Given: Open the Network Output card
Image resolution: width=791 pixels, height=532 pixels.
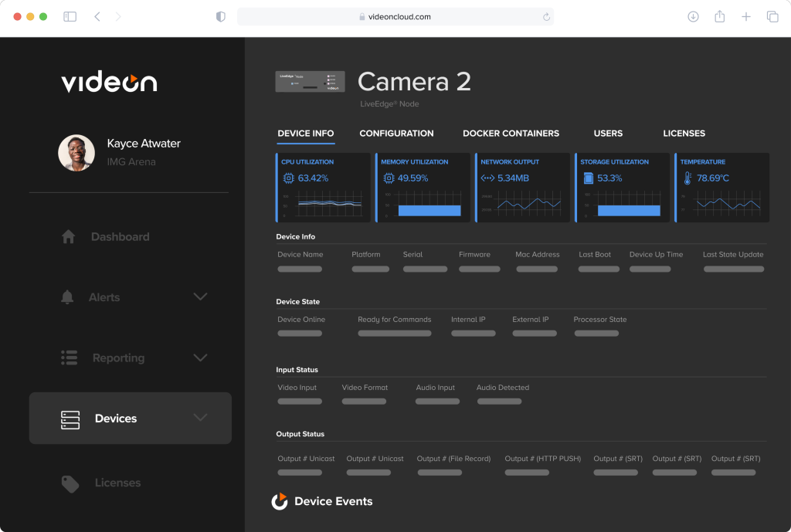Looking at the screenshot, I should 523,188.
